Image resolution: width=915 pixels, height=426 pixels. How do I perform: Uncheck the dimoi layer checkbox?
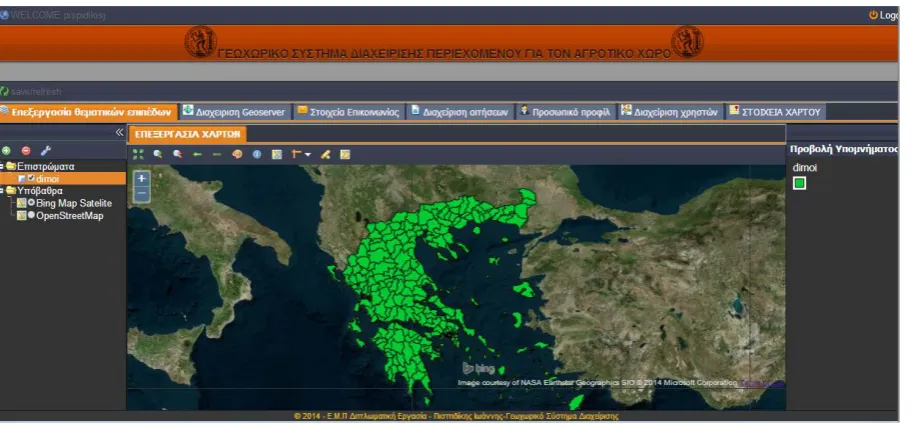coord(32,179)
